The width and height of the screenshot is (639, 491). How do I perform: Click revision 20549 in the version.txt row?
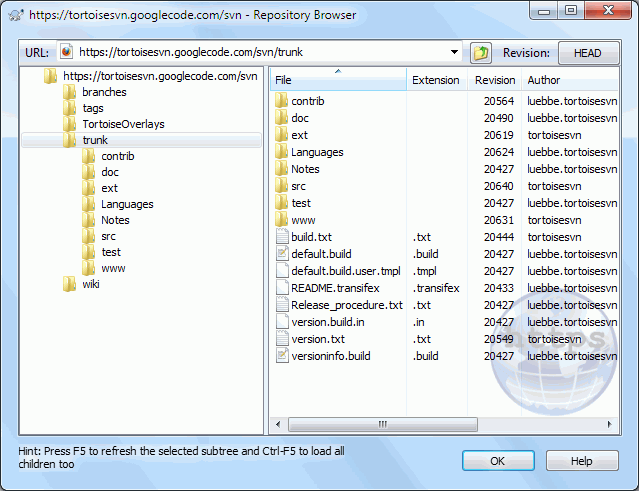click(499, 339)
